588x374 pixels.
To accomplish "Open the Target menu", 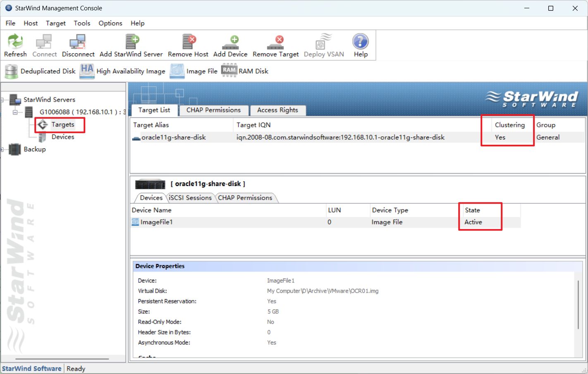I will click(x=56, y=23).
